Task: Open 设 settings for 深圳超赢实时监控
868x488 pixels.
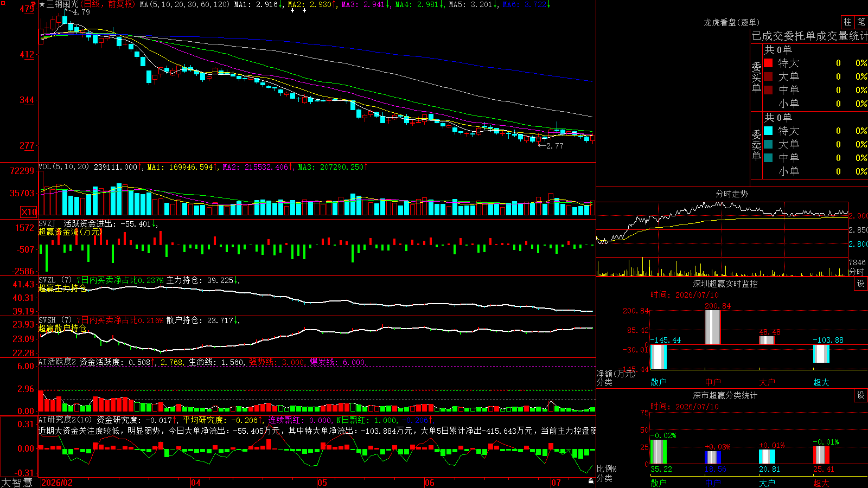Action: pyautogui.click(x=861, y=284)
